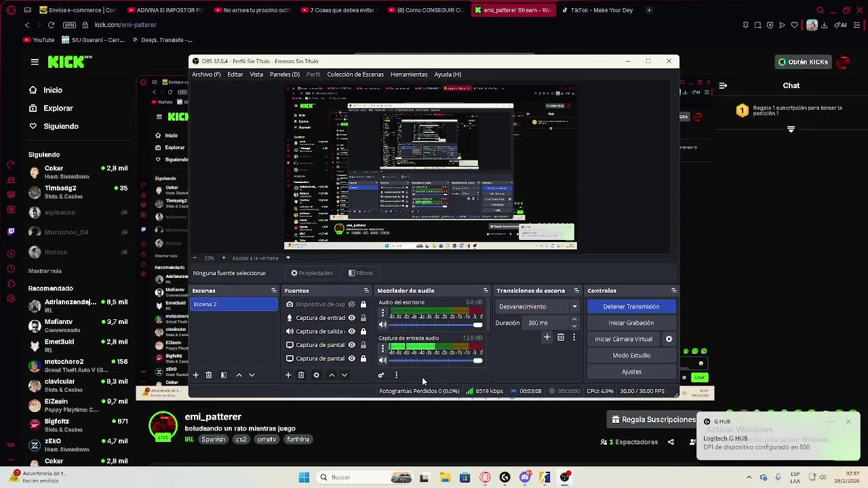Open source properties gear in Fuentes toolbar
This screenshot has height=488, width=868.
(x=316, y=375)
